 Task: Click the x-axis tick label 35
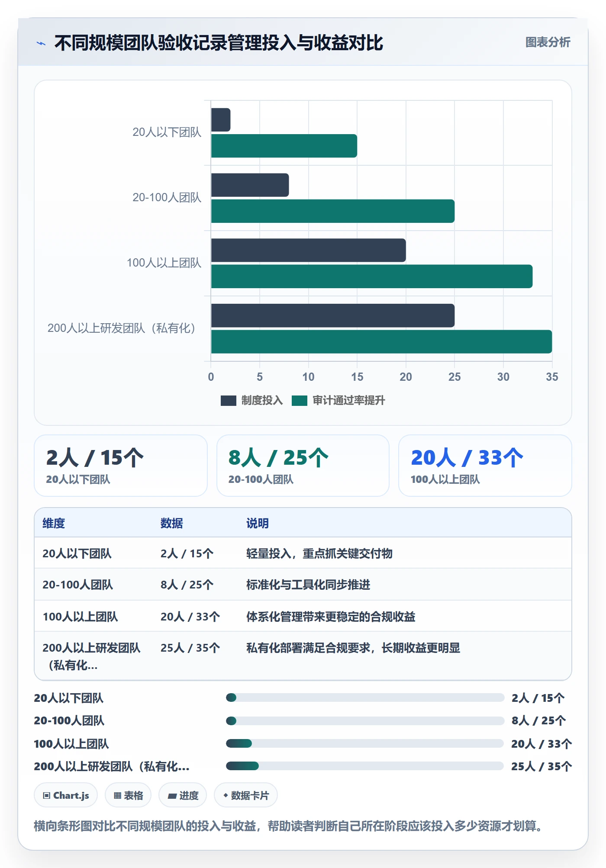point(552,377)
